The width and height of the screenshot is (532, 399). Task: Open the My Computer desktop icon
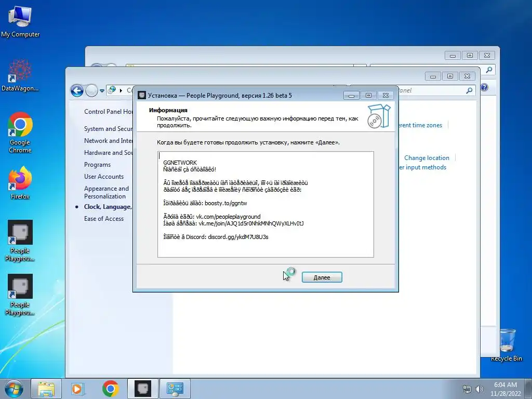tap(20, 21)
